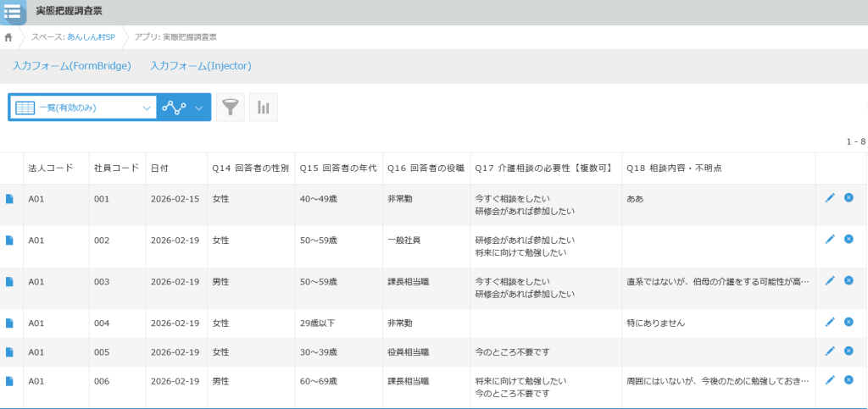
Task: Edit the record for employee 002
Action: [830, 240]
